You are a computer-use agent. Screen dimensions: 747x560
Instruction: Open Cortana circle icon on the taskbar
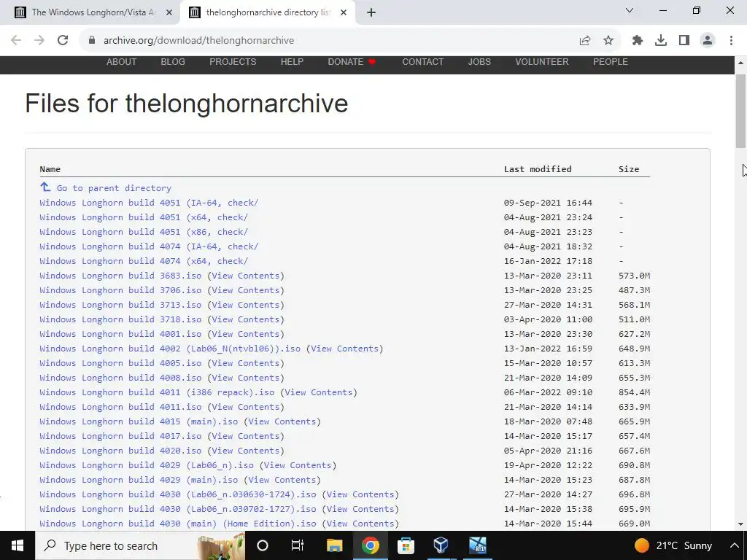[263, 545]
